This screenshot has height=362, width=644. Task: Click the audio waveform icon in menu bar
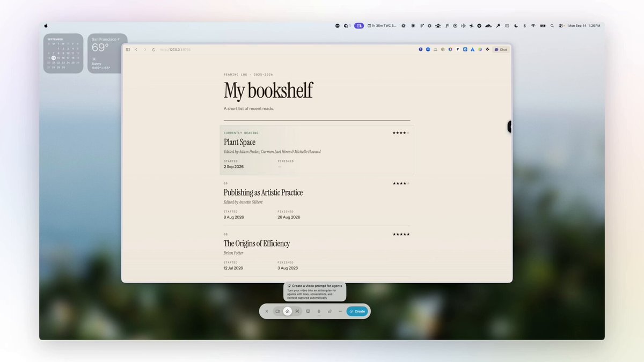[x=463, y=25]
